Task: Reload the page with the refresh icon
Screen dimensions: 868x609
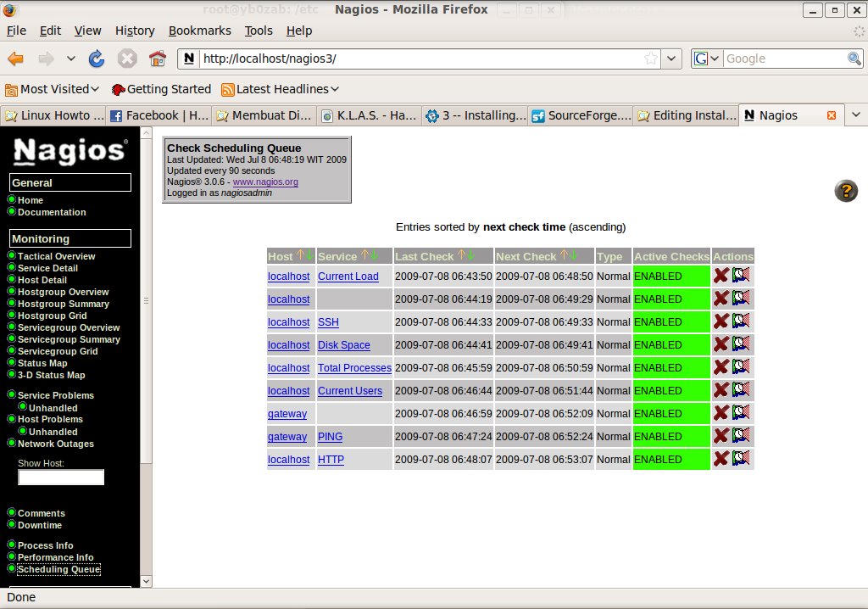Action: [97, 59]
